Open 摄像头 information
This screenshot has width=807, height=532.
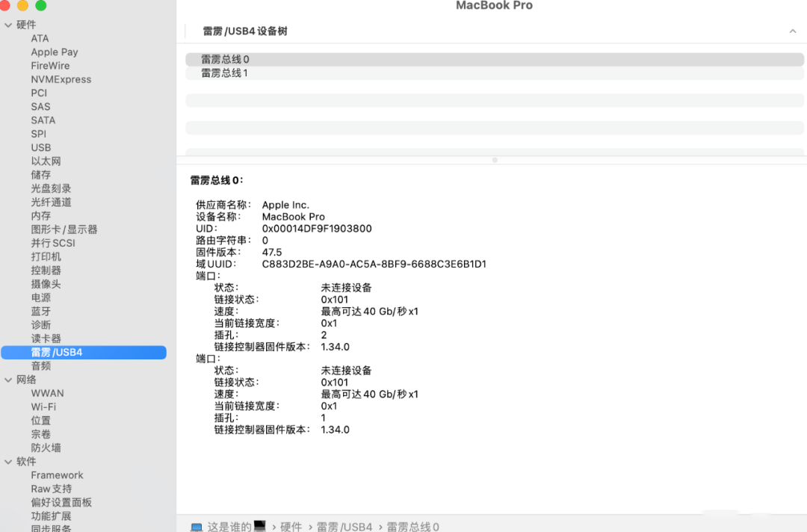point(46,284)
